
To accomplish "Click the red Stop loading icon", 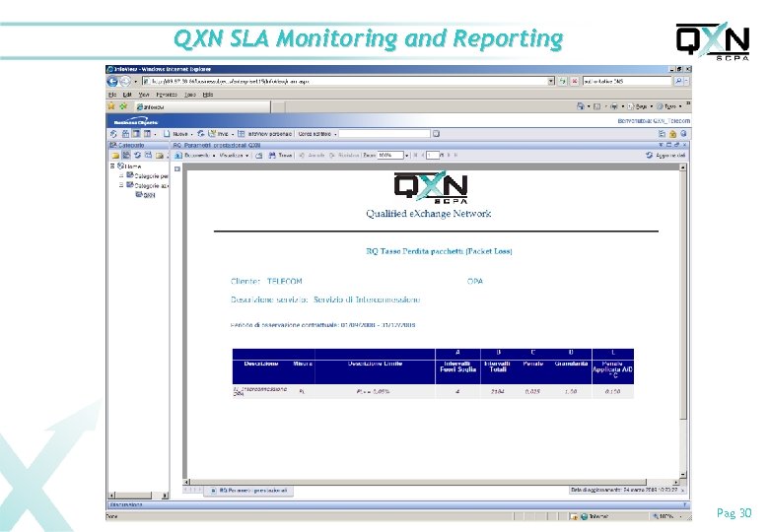I will click(574, 81).
